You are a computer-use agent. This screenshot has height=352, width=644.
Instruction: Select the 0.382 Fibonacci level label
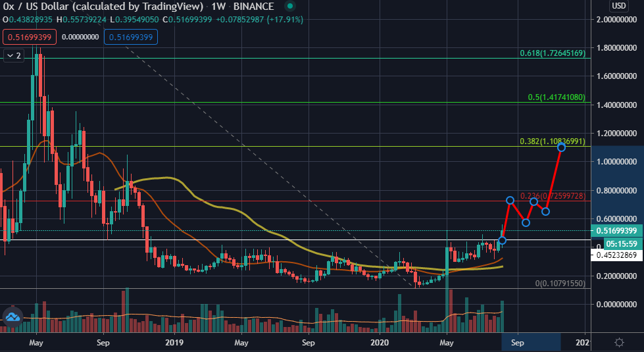553,141
